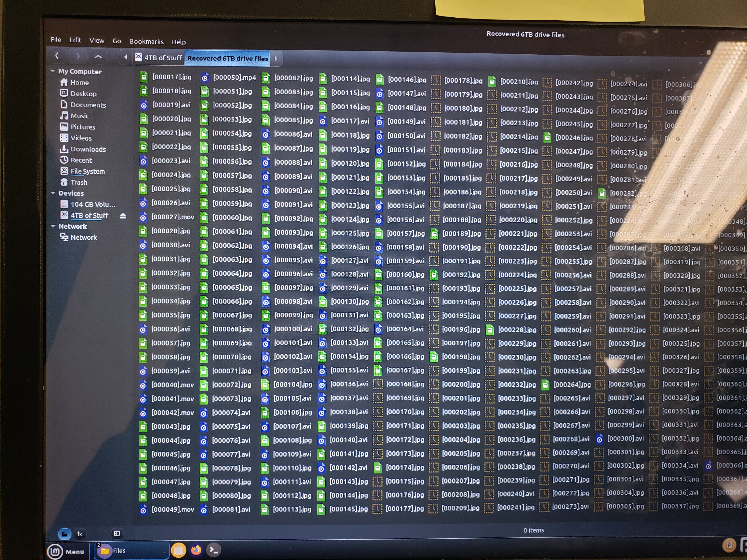
Task: Collapse the Devices section
Action: pos(53,193)
